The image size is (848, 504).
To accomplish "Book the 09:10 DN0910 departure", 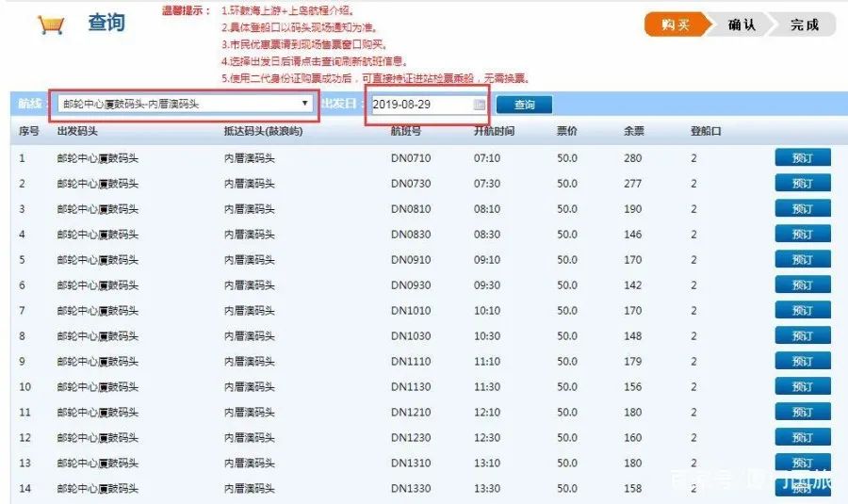I will coord(802,260).
